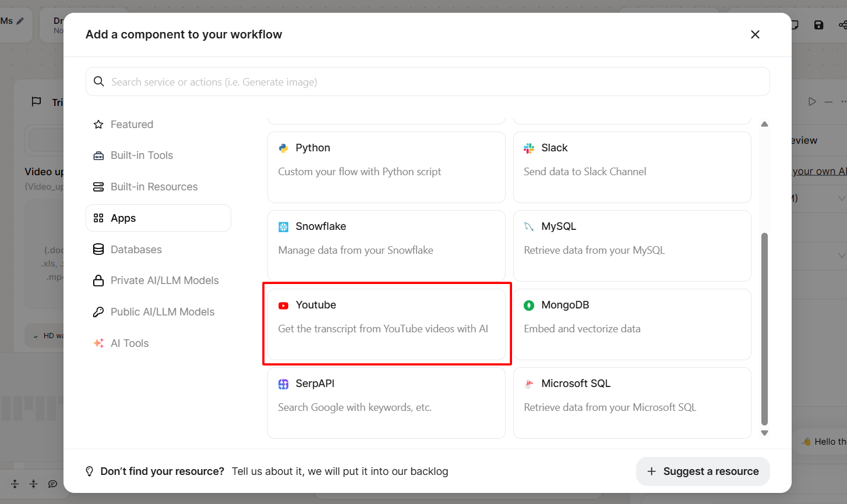Click the green MongoDB icon
The image size is (847, 504).
pyautogui.click(x=529, y=306)
